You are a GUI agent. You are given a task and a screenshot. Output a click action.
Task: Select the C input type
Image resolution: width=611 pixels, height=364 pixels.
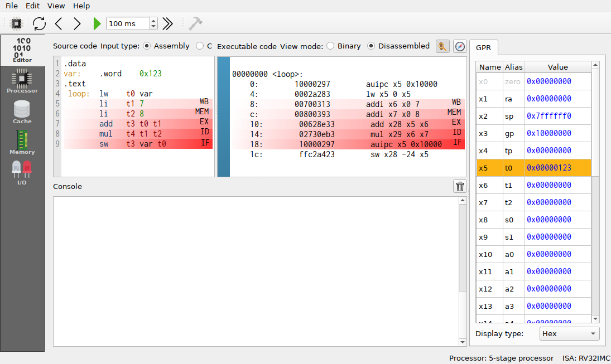click(x=204, y=46)
